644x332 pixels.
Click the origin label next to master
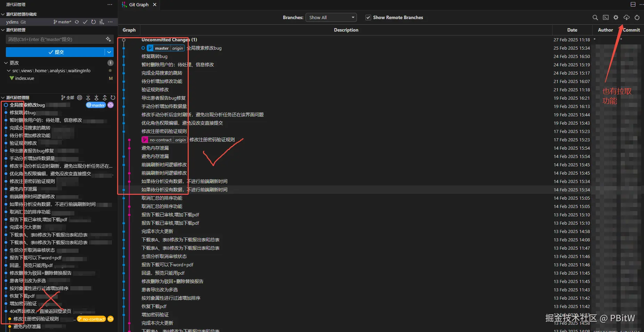tap(178, 48)
